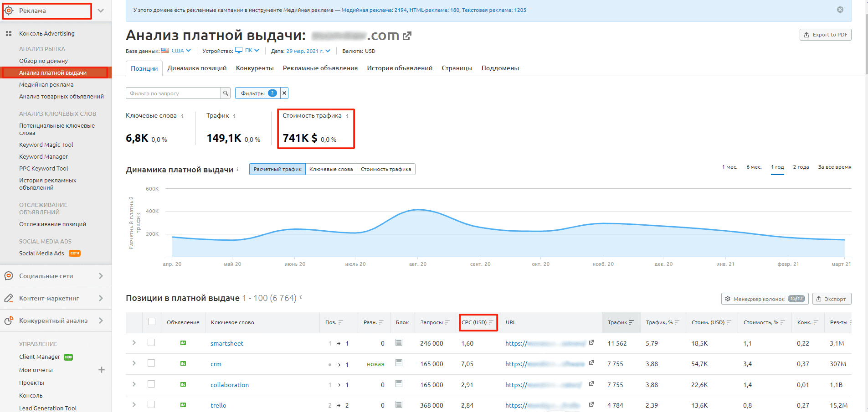Clear applied filters with the X icon
This screenshot has height=414, width=868.
284,93
